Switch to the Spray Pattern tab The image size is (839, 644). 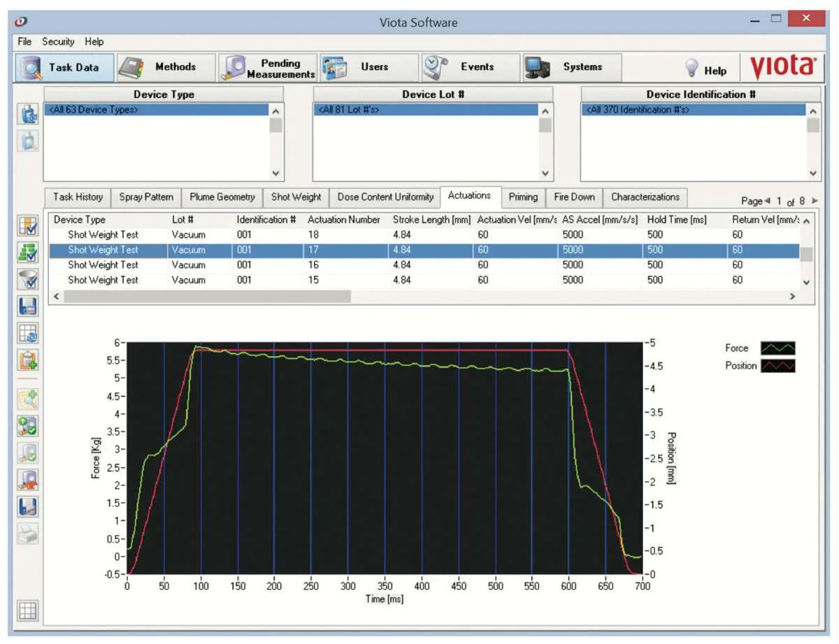(x=146, y=197)
